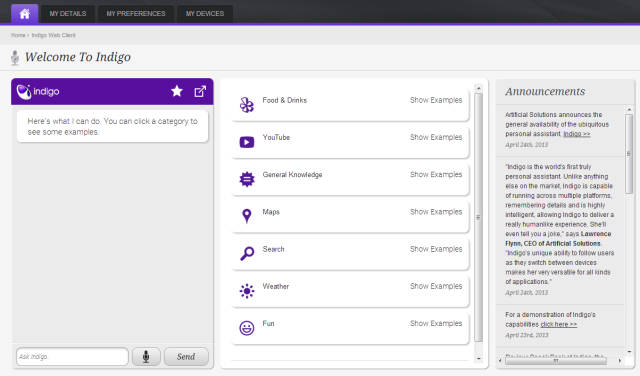This screenshot has width=640, height=376.
Task: Click the microphone voice input button
Action: point(146,356)
